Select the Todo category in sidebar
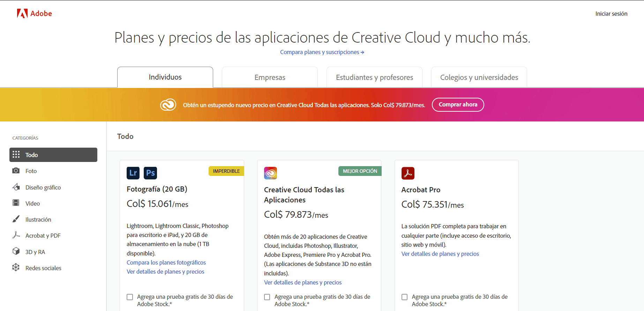The image size is (644, 311). 53,155
